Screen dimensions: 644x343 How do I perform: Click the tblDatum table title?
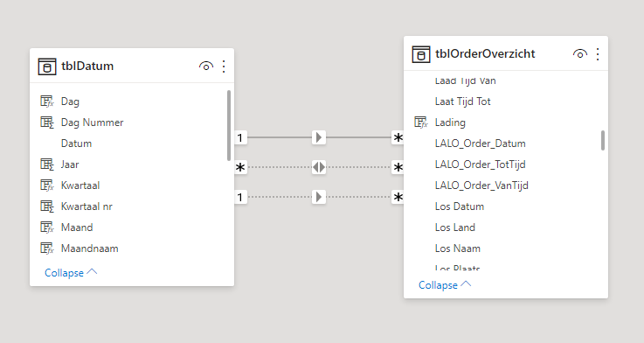tap(87, 66)
